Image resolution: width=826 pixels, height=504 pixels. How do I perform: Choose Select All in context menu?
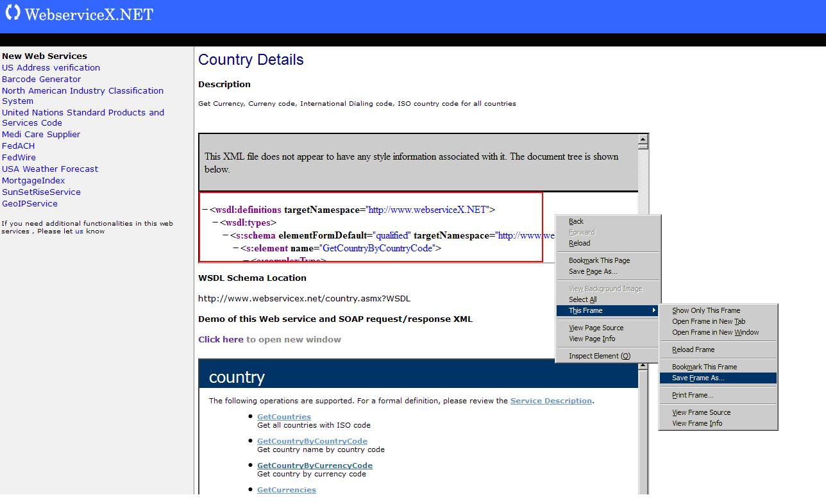click(x=607, y=299)
